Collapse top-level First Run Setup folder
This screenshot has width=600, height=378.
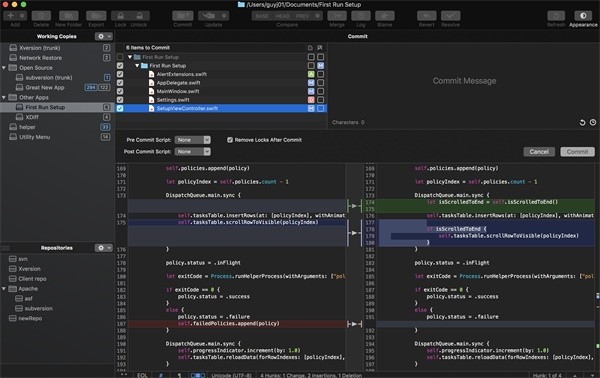pyautogui.click(x=130, y=57)
